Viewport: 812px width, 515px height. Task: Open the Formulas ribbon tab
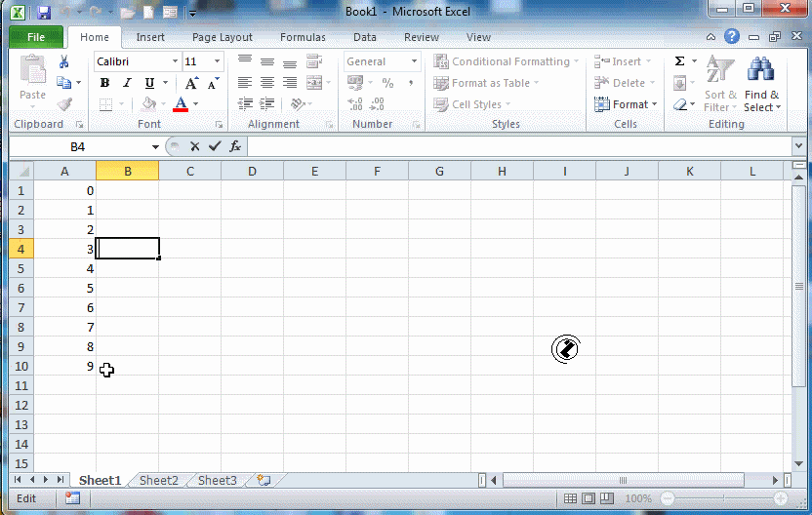[x=303, y=37]
